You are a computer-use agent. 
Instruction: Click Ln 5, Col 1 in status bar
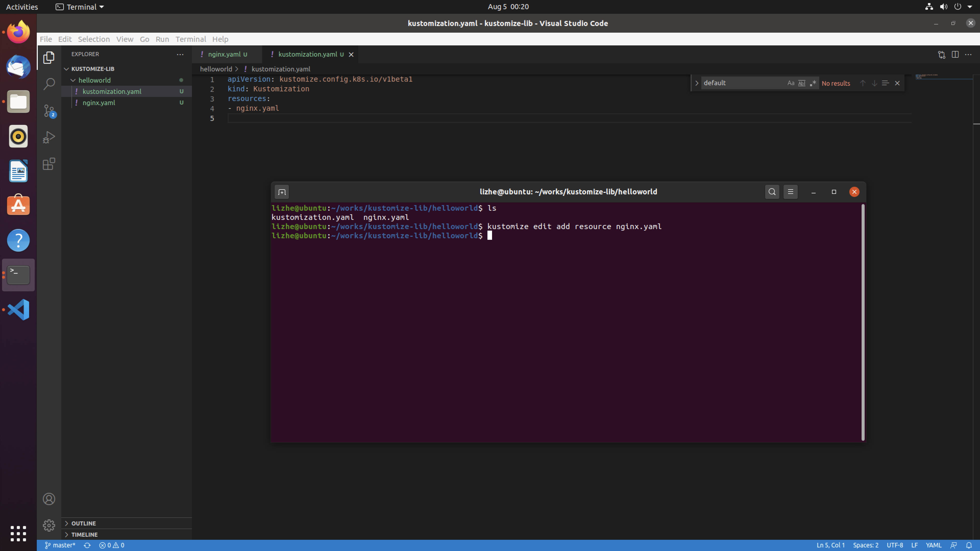[x=830, y=545]
